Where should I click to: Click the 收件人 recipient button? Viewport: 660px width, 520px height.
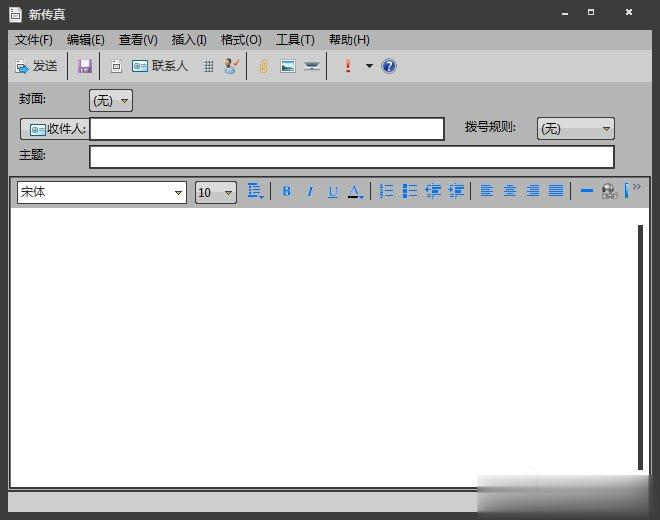click(54, 129)
